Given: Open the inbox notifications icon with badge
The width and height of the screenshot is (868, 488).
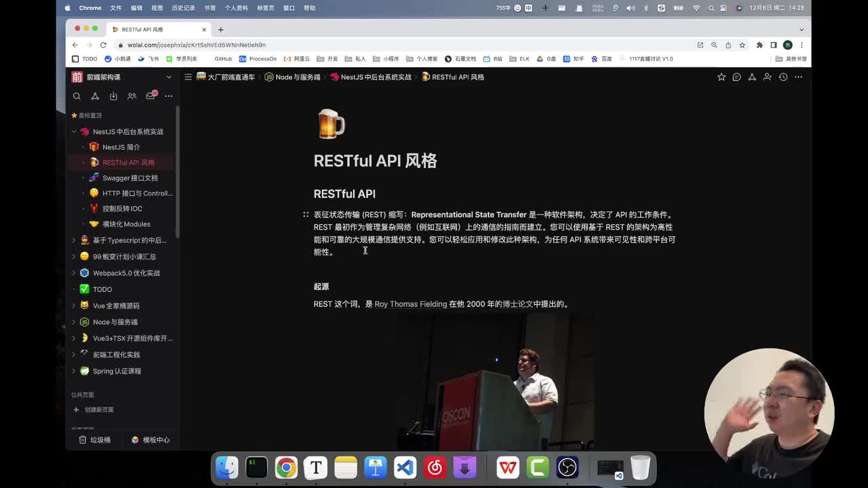Looking at the screenshot, I should (x=151, y=96).
